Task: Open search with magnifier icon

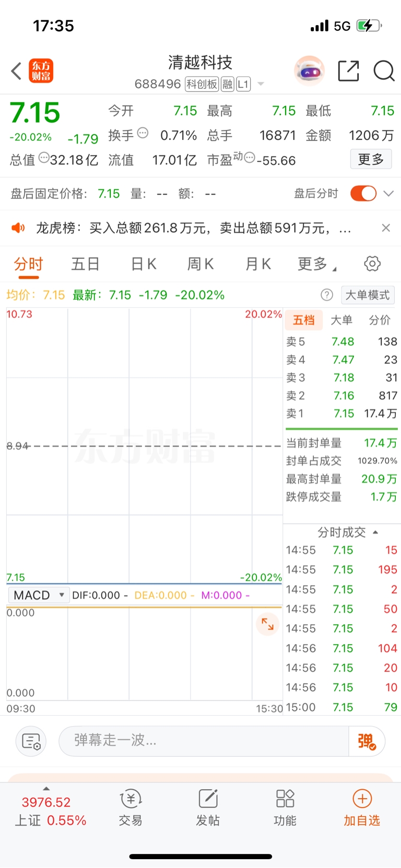Action: tap(384, 71)
